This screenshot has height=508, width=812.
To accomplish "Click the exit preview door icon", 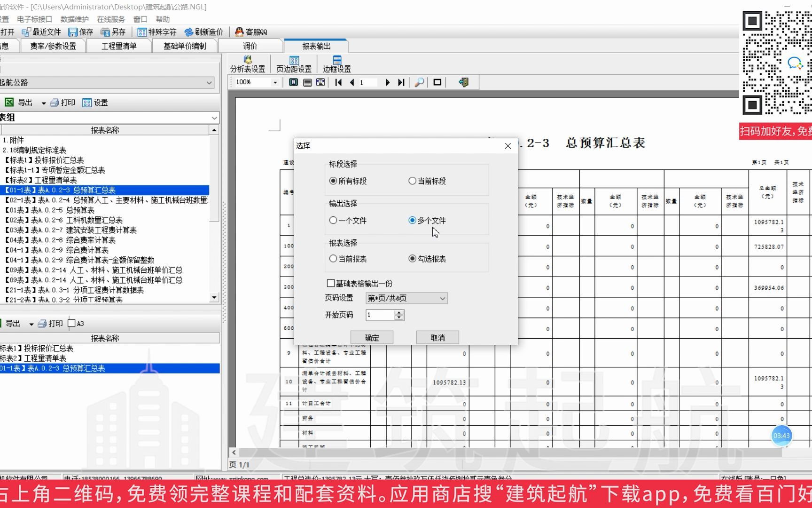I will (x=463, y=82).
